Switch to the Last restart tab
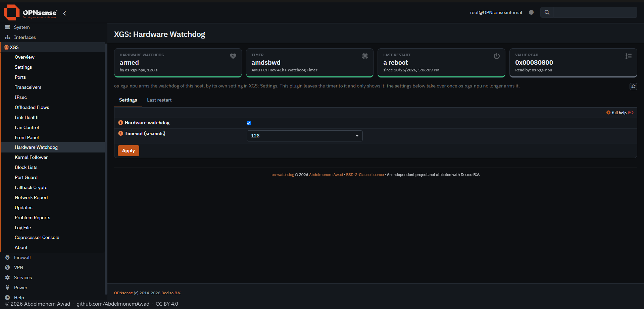This screenshot has height=309, width=644. point(159,100)
